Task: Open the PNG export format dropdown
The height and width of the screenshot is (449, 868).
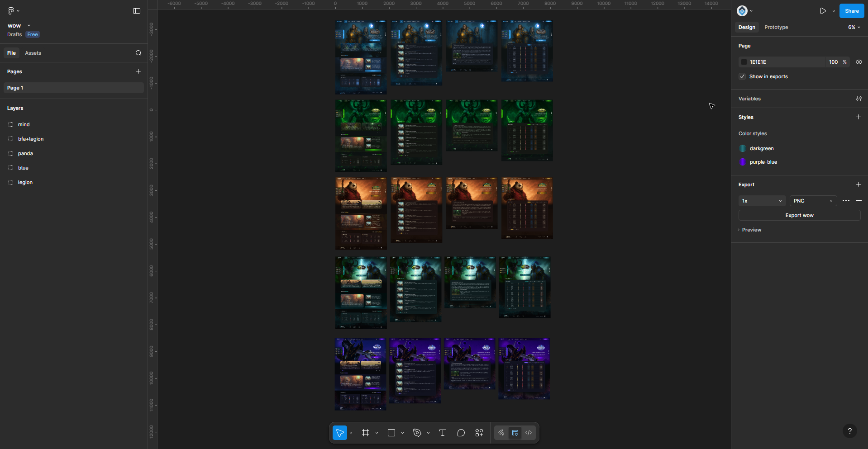Action: click(x=813, y=201)
